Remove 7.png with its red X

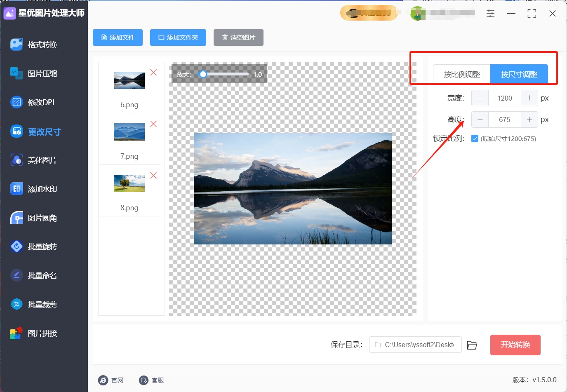click(153, 124)
